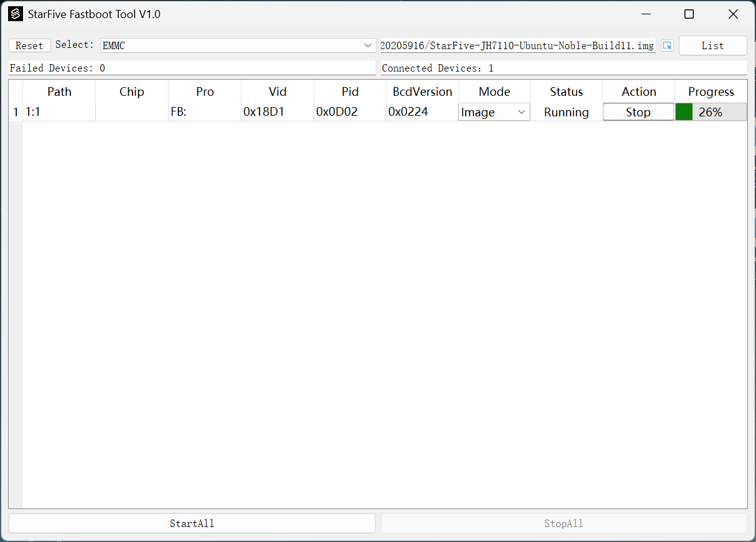Expand the EMMC select dropdown
The image size is (756, 542).
[238, 45]
